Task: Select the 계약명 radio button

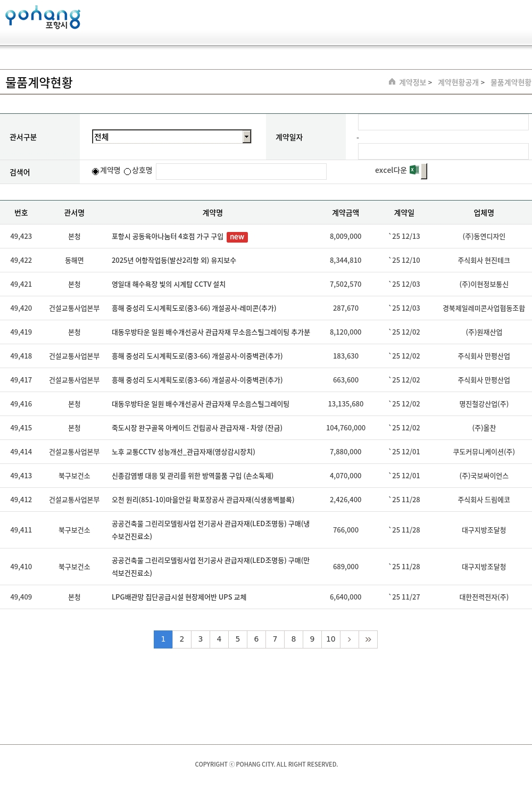Action: [x=96, y=171]
